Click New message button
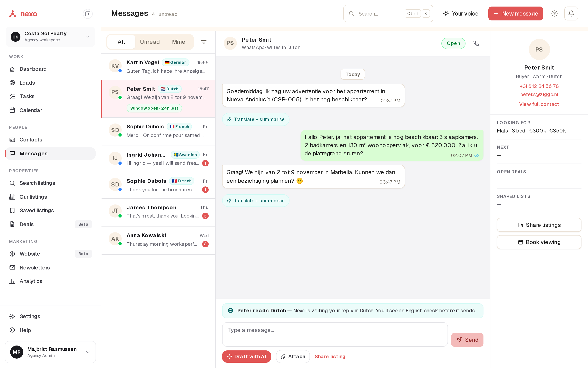This screenshot has height=368, width=588. pyautogui.click(x=516, y=13)
